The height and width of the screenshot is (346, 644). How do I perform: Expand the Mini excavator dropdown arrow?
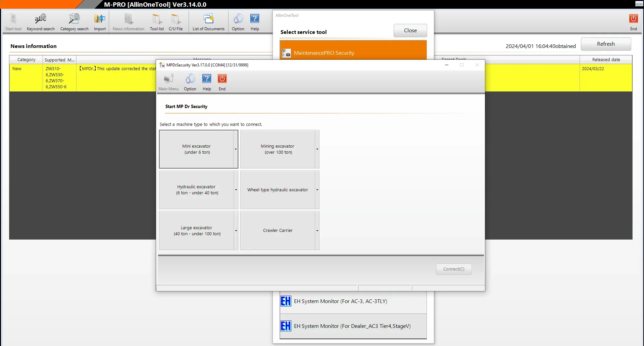pyautogui.click(x=236, y=149)
